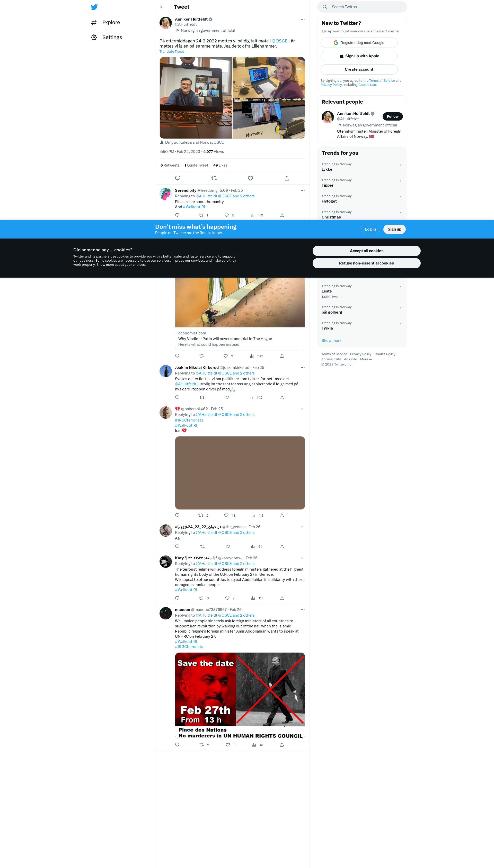Open the Norway nameplate photo
The height and width of the screenshot is (868, 494).
tap(269, 119)
